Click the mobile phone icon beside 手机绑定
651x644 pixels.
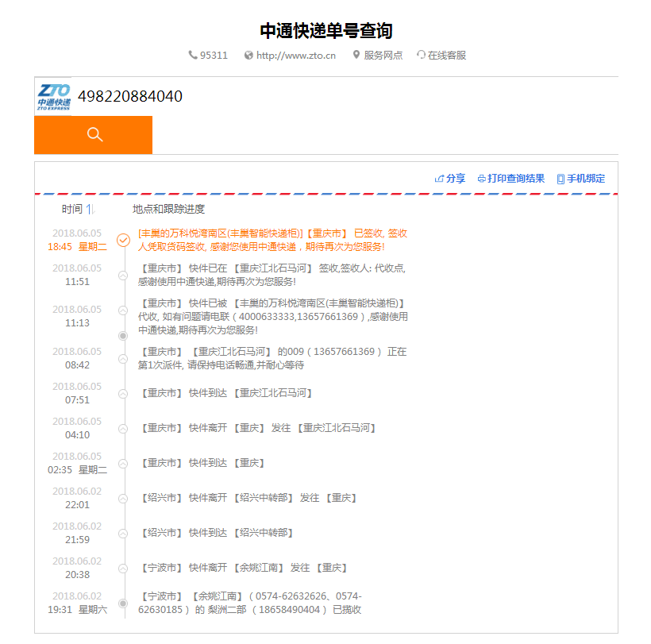560,179
